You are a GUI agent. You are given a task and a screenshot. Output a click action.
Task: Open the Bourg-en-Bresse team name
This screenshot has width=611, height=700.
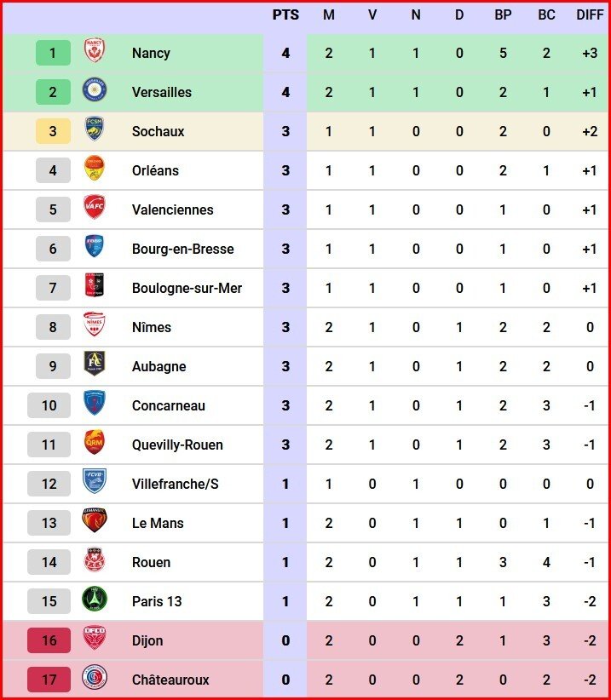tap(182, 249)
